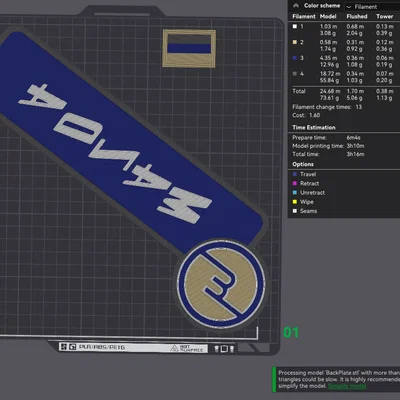400x400 pixels.
Task: Select the tan Filament 2 swatch
Action: pyautogui.click(x=295, y=42)
